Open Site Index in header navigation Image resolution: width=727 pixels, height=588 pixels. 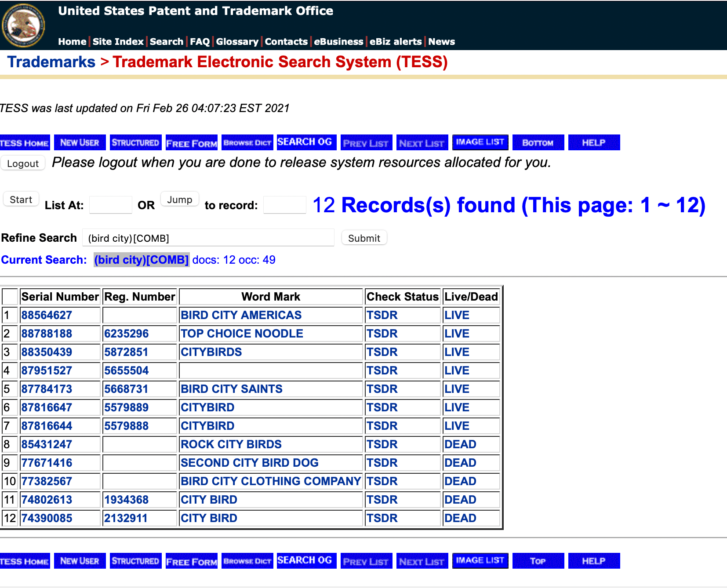118,42
